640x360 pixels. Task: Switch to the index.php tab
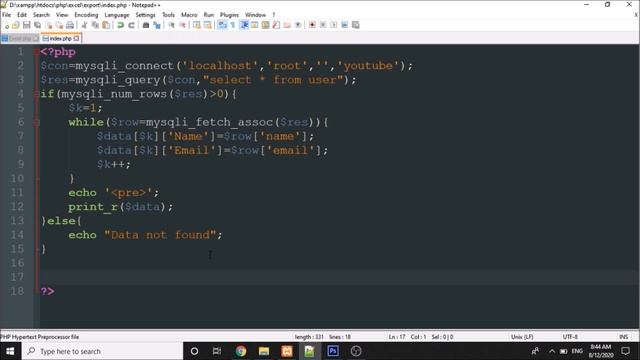[60, 38]
